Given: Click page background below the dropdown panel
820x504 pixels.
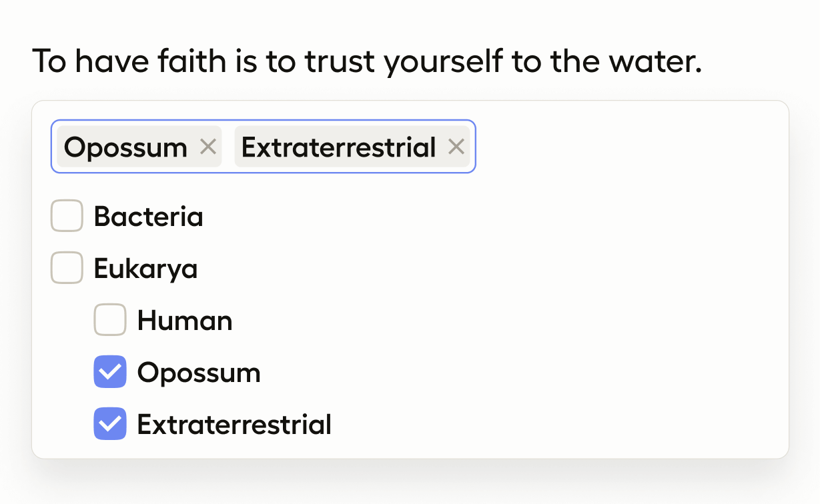Looking at the screenshot, I should pos(410,483).
